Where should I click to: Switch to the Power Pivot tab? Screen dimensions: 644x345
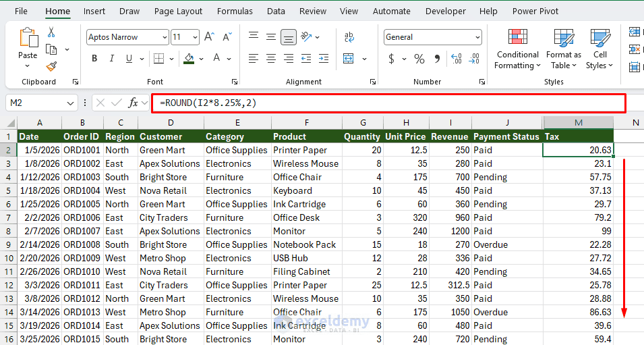(535, 11)
